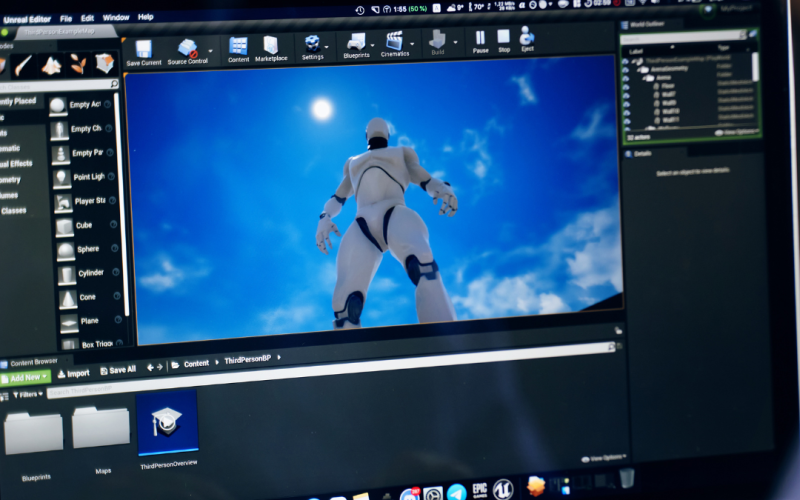The width and height of the screenshot is (800, 500).
Task: Select the Visual Effects category
Action: point(16,164)
